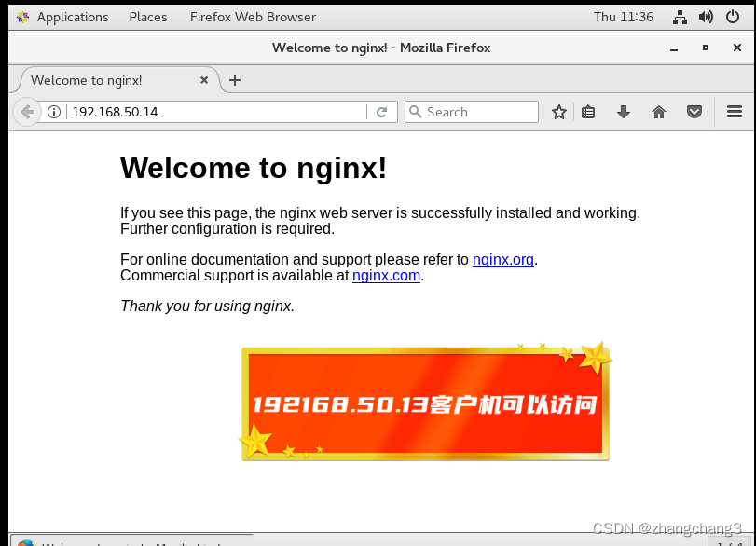Open the power menu icon

[x=733, y=18]
